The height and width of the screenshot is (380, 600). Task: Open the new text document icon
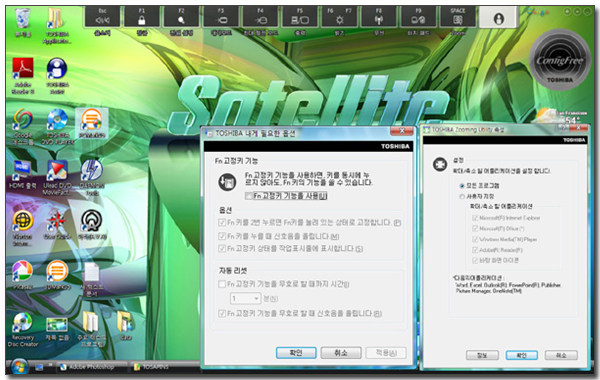(91, 279)
